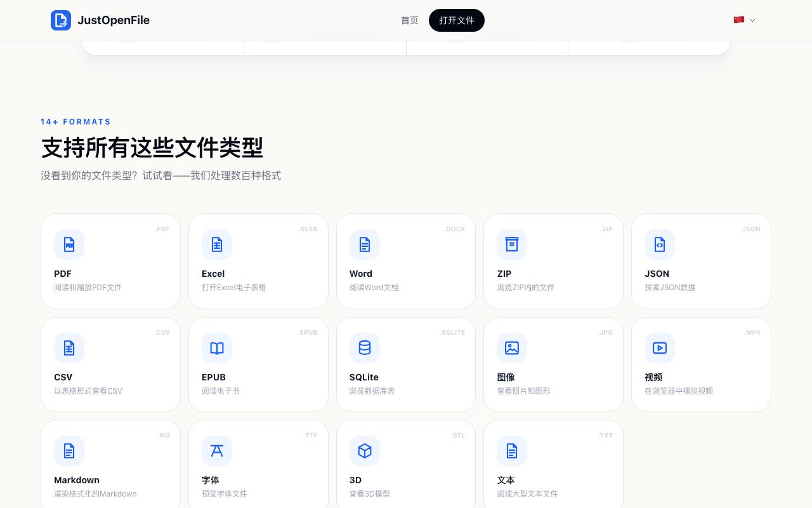Select the Excel card title
This screenshot has width=812, height=508.
click(x=213, y=274)
